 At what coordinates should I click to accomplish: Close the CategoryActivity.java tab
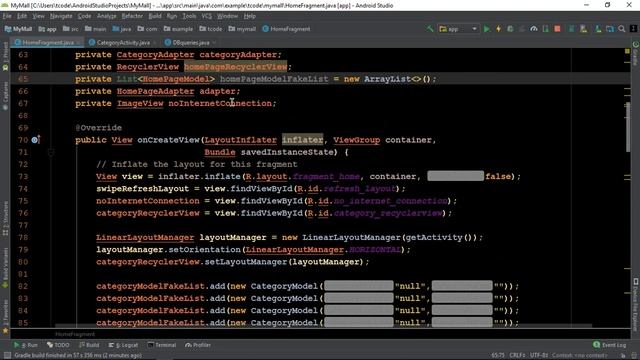(155, 42)
